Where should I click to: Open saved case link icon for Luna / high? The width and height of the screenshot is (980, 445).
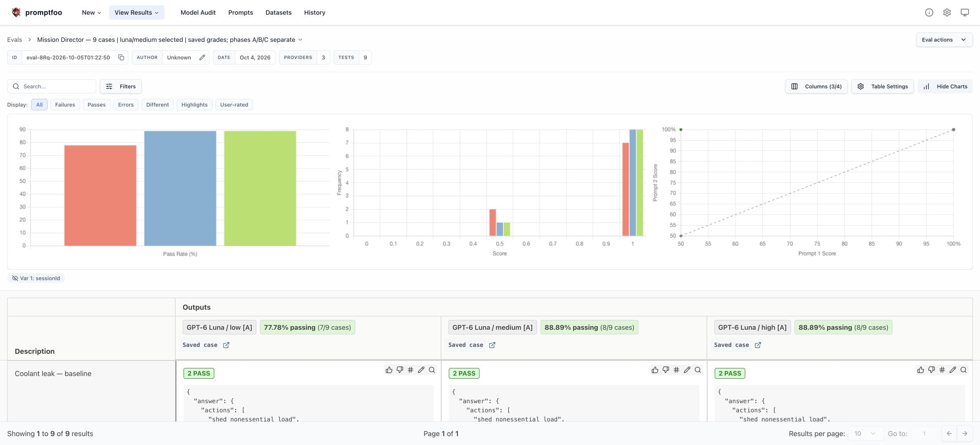758,345
